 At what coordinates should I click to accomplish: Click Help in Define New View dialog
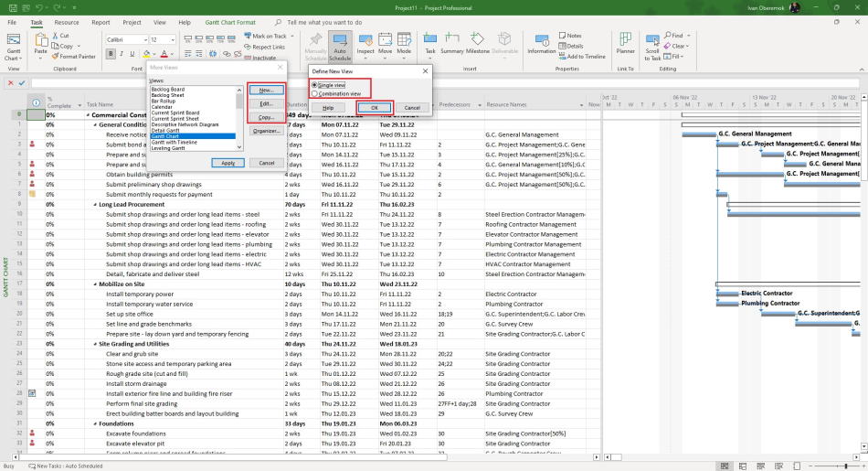328,108
